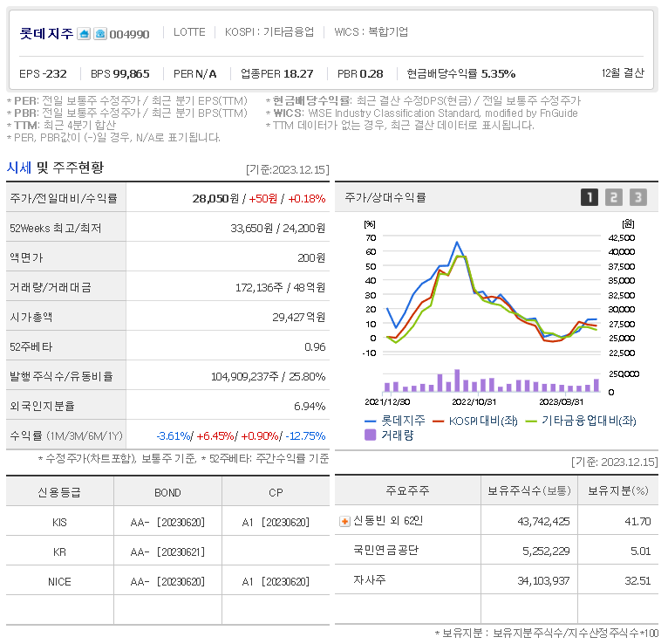Click the 32.51 ownership percentage
The height and width of the screenshot is (644, 668).
click(637, 580)
